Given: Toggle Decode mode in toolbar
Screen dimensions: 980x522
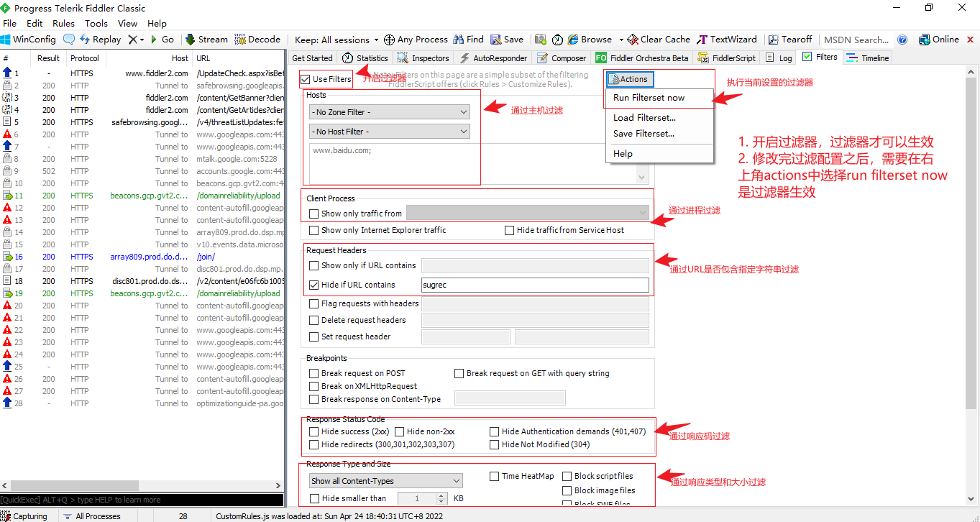Looking at the screenshot, I should click(257, 40).
